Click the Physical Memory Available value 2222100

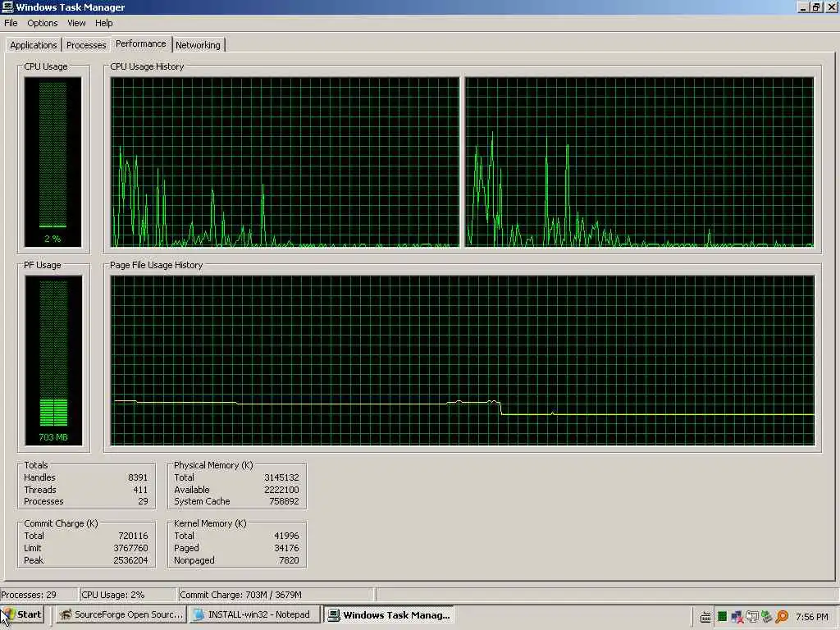tap(282, 490)
